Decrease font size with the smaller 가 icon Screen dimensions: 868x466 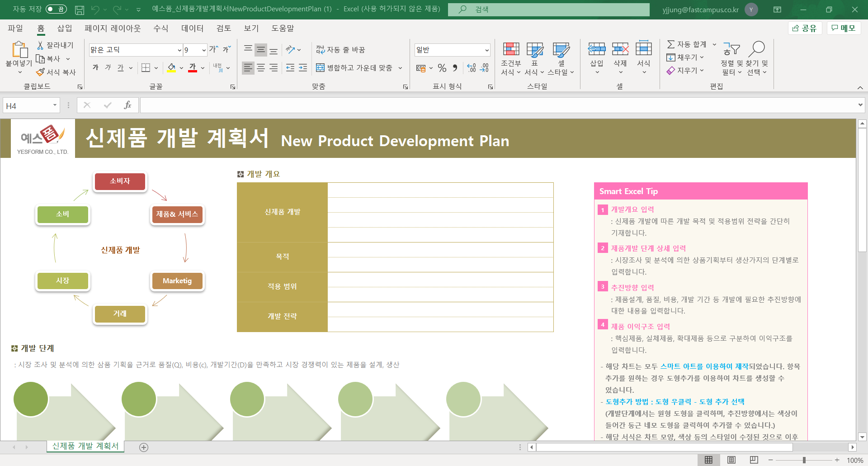coord(226,49)
